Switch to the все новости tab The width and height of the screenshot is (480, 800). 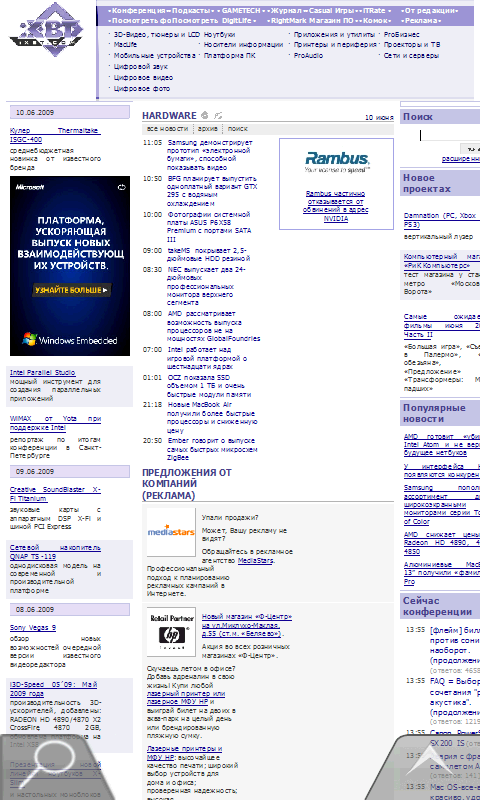[x=167, y=129]
